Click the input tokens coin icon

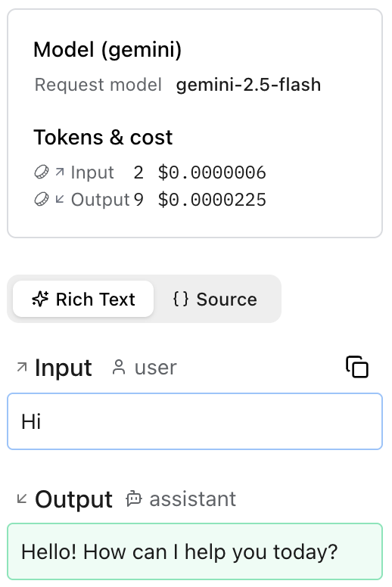(42, 172)
